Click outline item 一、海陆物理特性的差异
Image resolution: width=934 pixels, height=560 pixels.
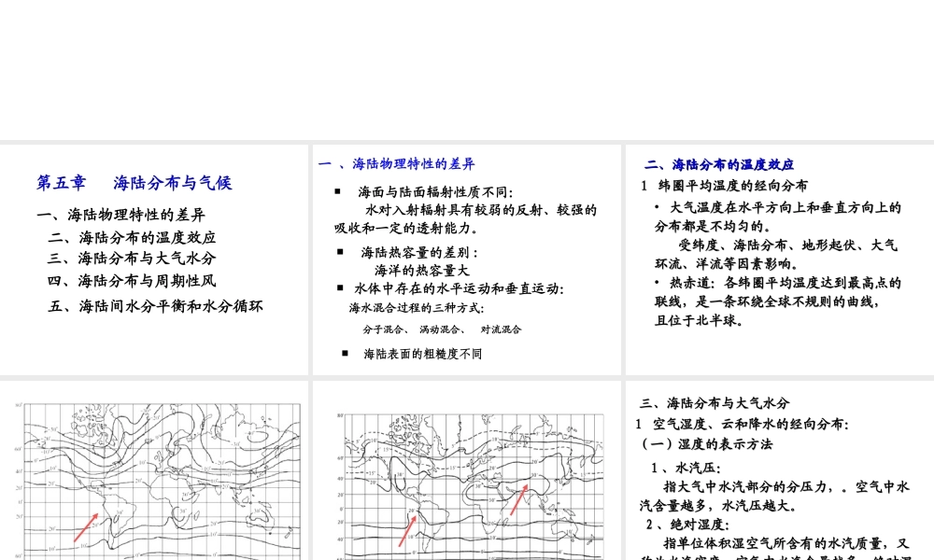point(120,215)
